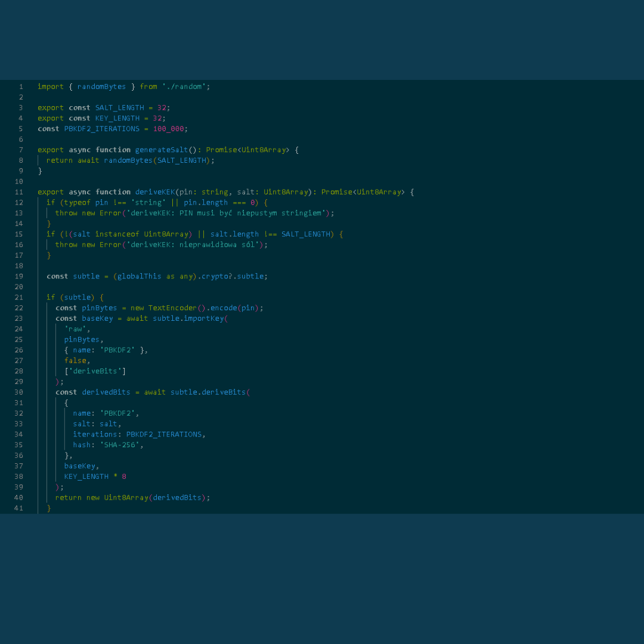The width and height of the screenshot is (644, 644).
Task: Click line number 18 in the gutter
Action: click(x=19, y=266)
